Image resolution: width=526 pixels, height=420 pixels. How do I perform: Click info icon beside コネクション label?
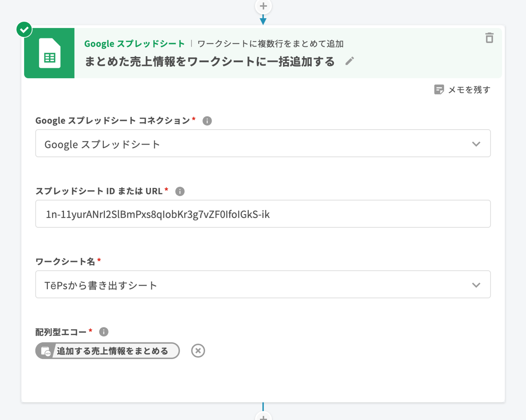[207, 121]
